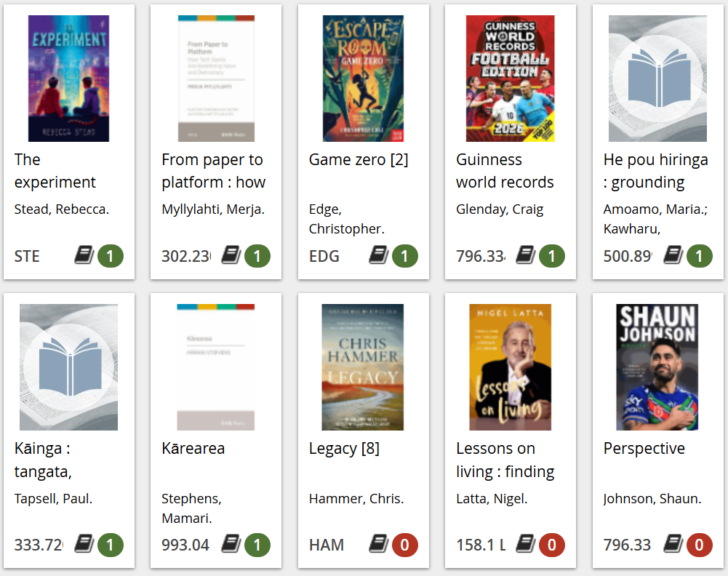Click author name Latta, Nigel
Screen dimensions: 728x576
coord(492,498)
